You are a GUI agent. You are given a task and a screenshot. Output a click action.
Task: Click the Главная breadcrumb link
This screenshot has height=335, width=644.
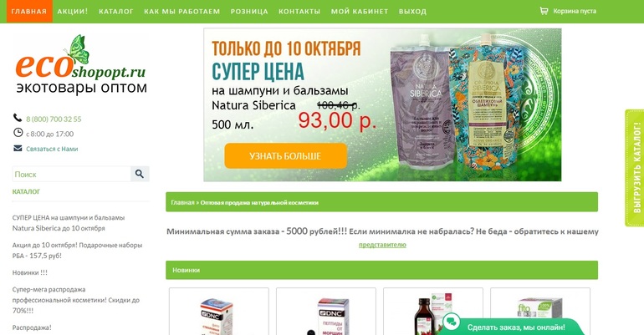click(182, 202)
